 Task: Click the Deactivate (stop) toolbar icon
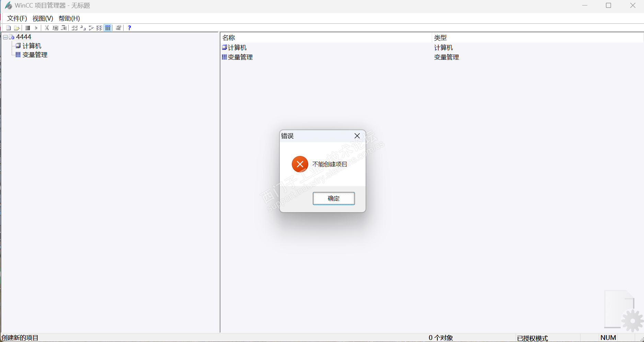27,28
